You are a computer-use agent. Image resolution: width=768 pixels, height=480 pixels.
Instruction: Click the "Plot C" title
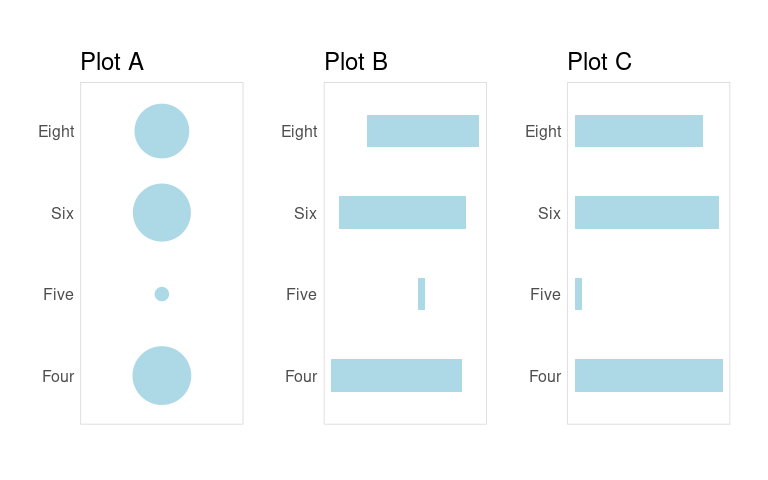point(599,62)
